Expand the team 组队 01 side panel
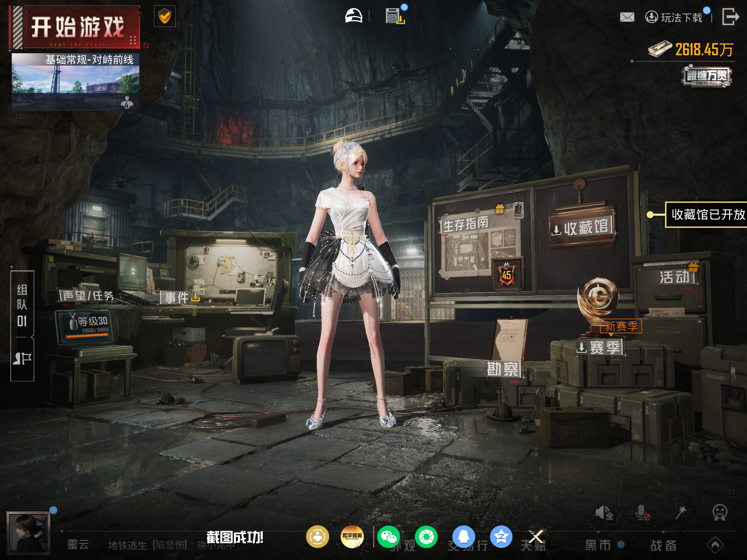 point(22,326)
